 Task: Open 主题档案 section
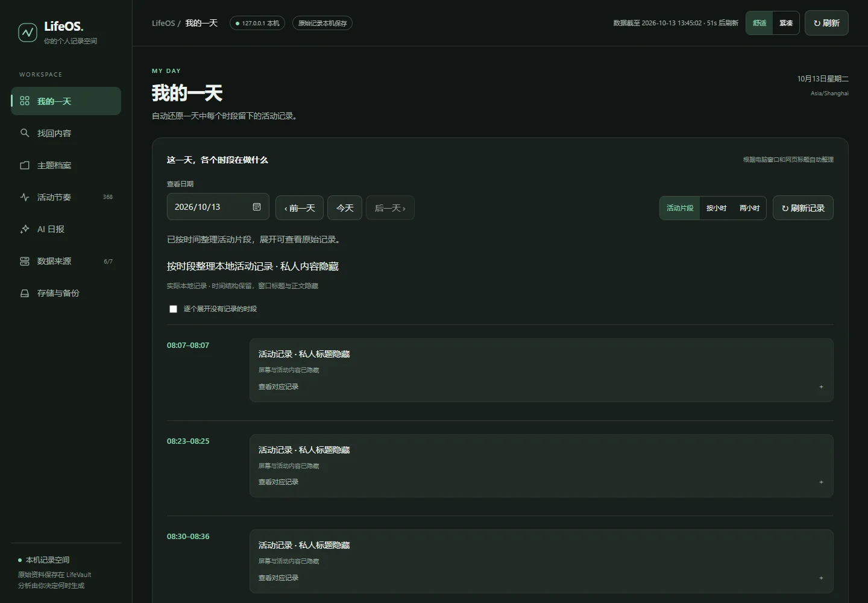click(x=66, y=165)
